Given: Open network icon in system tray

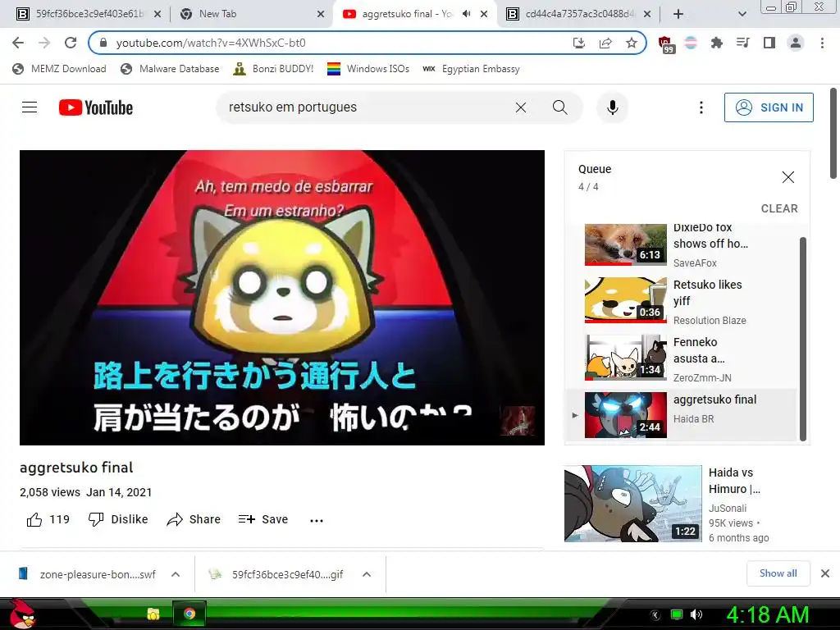Looking at the screenshot, I should click(x=677, y=614).
